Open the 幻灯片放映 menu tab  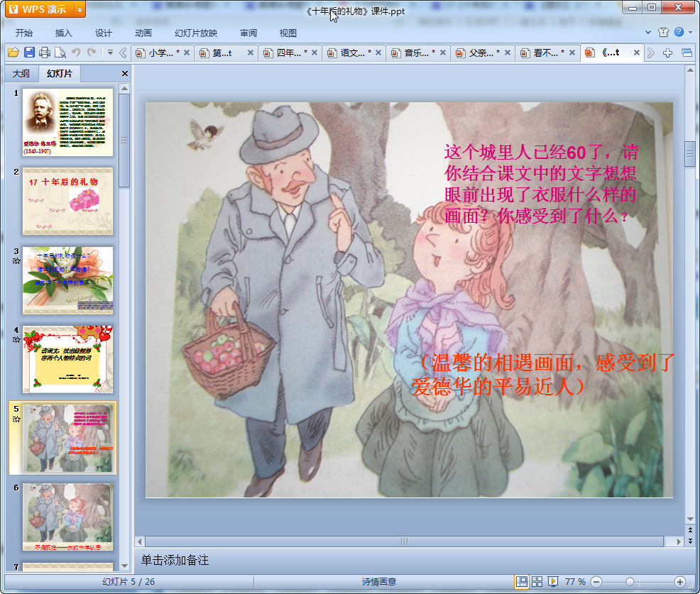click(x=195, y=33)
